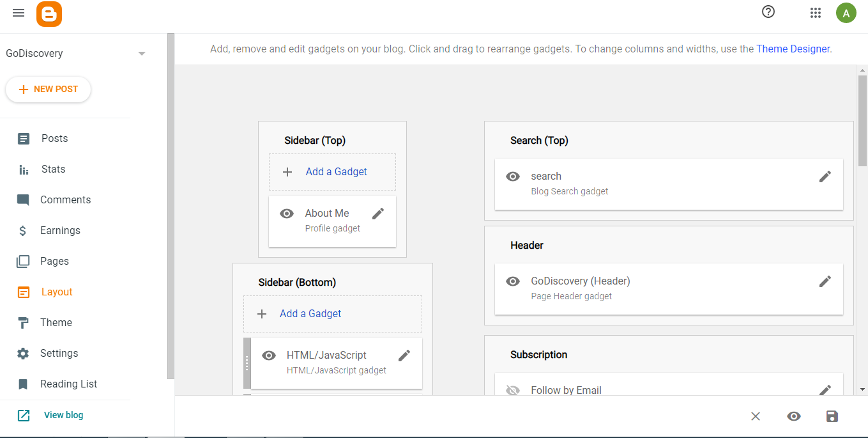Open the hamburger main menu
The height and width of the screenshot is (438, 868).
pyautogui.click(x=19, y=13)
